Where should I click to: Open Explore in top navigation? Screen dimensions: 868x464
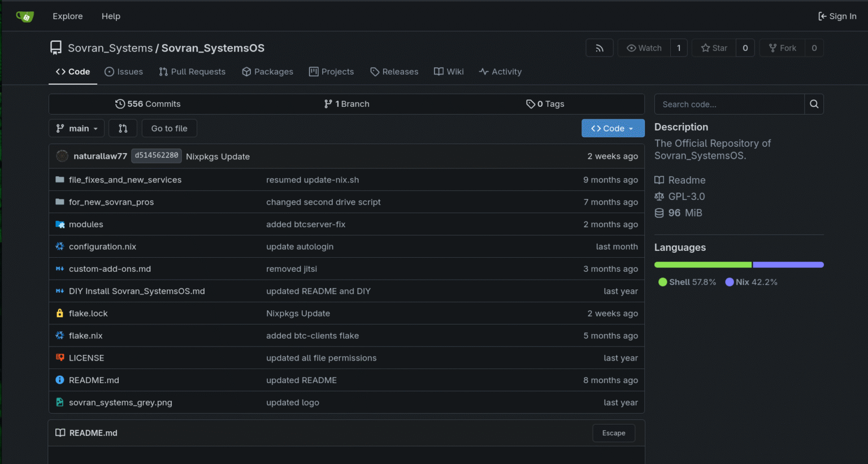[x=68, y=16]
